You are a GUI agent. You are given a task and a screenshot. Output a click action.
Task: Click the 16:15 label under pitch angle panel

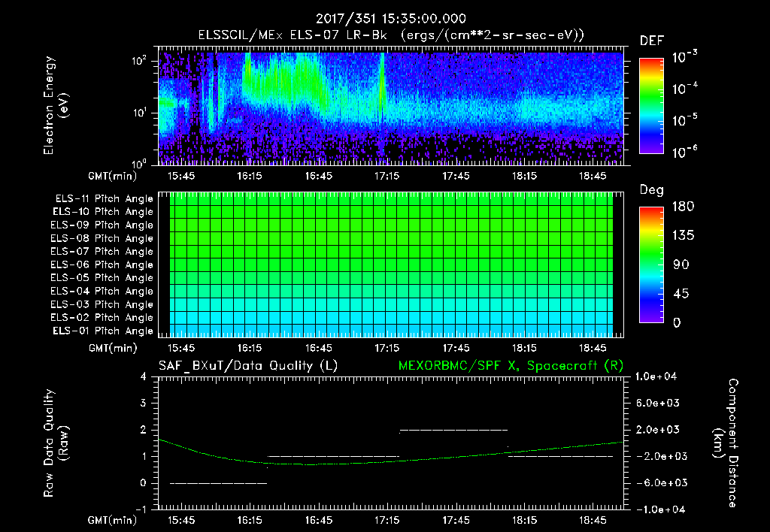pyautogui.click(x=250, y=348)
